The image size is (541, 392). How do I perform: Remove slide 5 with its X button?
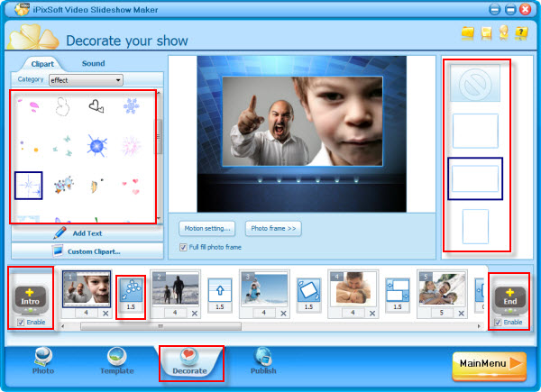[462, 314]
